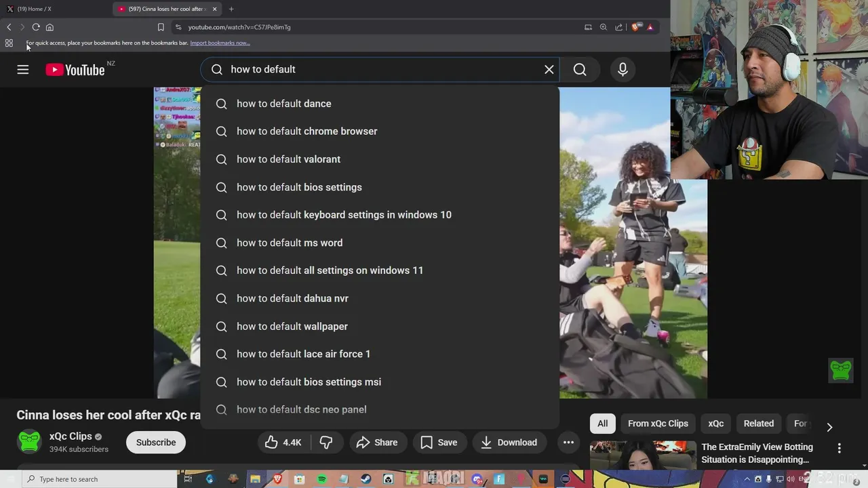Viewport: 868px width, 488px height.
Task: Choose suggestion keyboard settings in windows 10
Action: (380, 215)
